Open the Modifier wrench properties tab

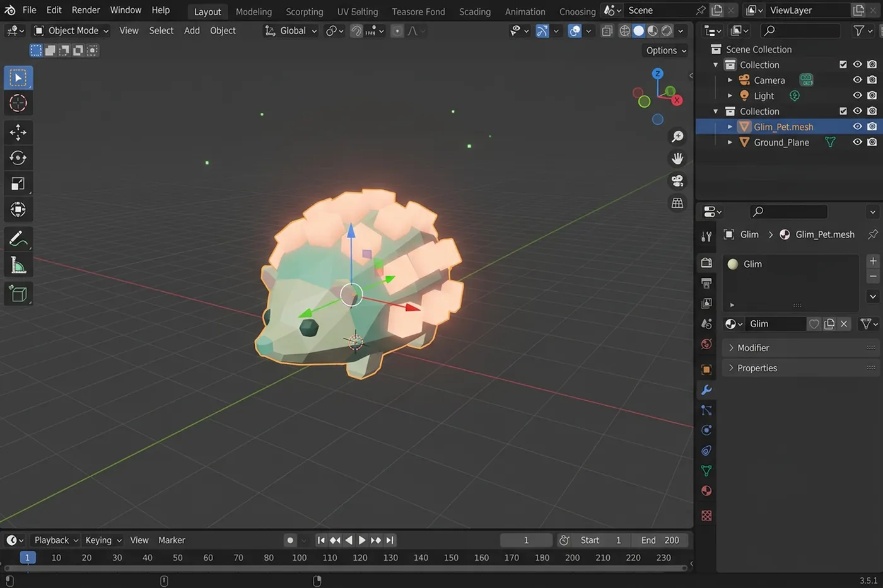[x=706, y=390]
